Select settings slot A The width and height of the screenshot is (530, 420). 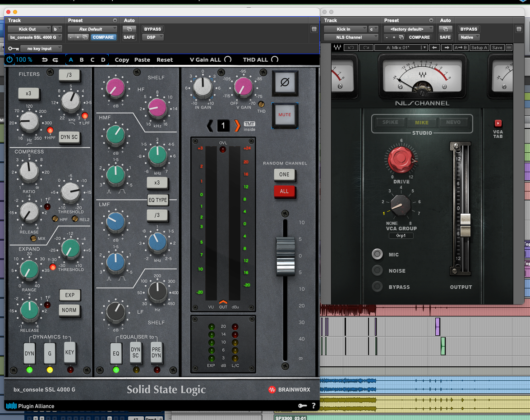(71, 60)
